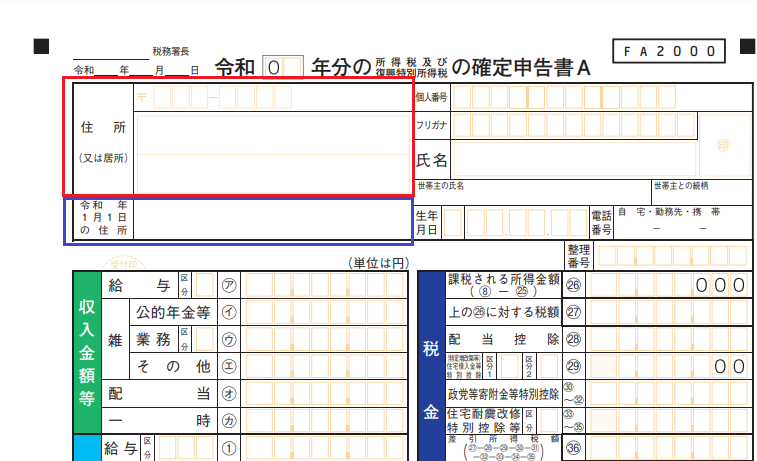The height and width of the screenshot is (461, 757).
Task: Click the 区分1 box in row ㉙
Action: 510,366
